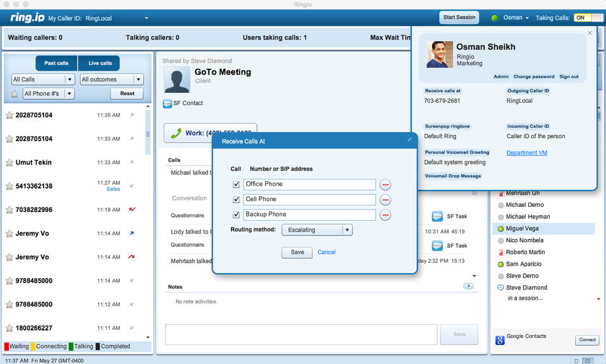The width and height of the screenshot is (606, 364).
Task: Edit the Backup Phone number field
Action: [309, 215]
